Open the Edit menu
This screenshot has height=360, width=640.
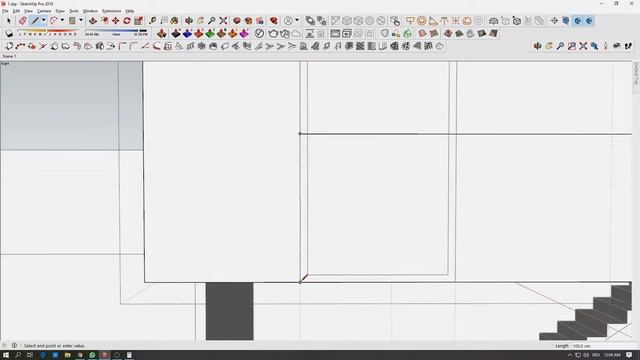16,11
